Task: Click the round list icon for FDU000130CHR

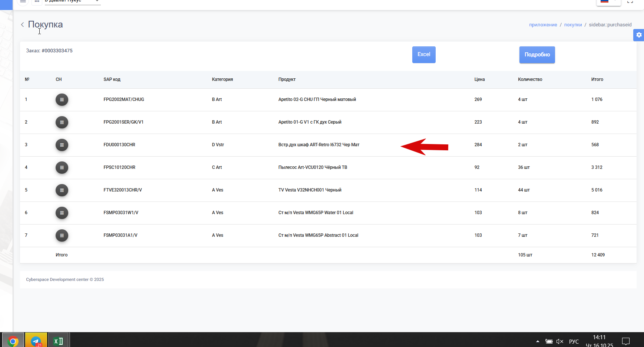Action: click(62, 145)
